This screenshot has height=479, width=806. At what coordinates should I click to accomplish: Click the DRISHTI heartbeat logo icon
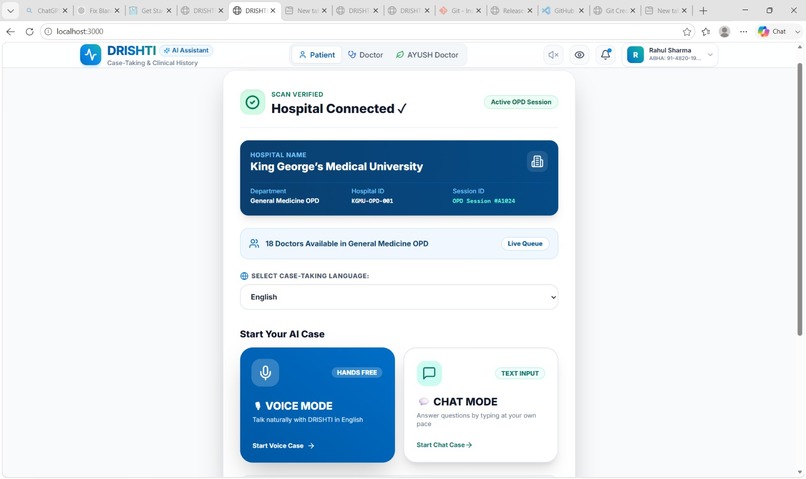tap(90, 54)
